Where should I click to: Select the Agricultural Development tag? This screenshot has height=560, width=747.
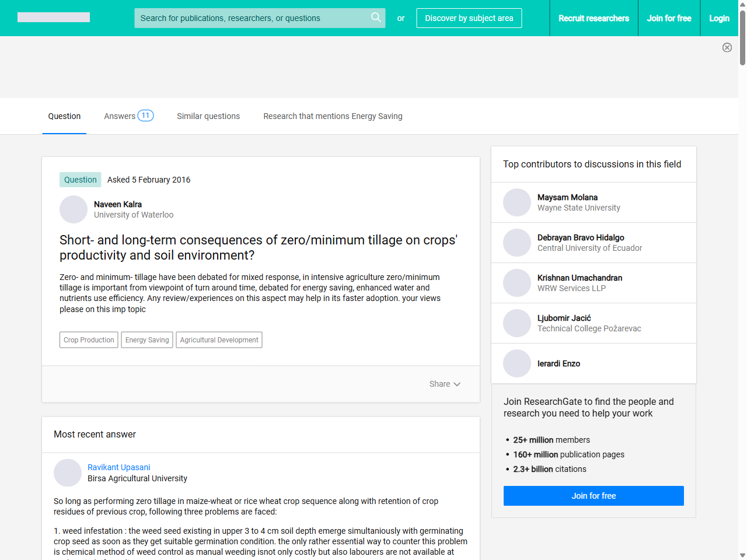click(219, 340)
